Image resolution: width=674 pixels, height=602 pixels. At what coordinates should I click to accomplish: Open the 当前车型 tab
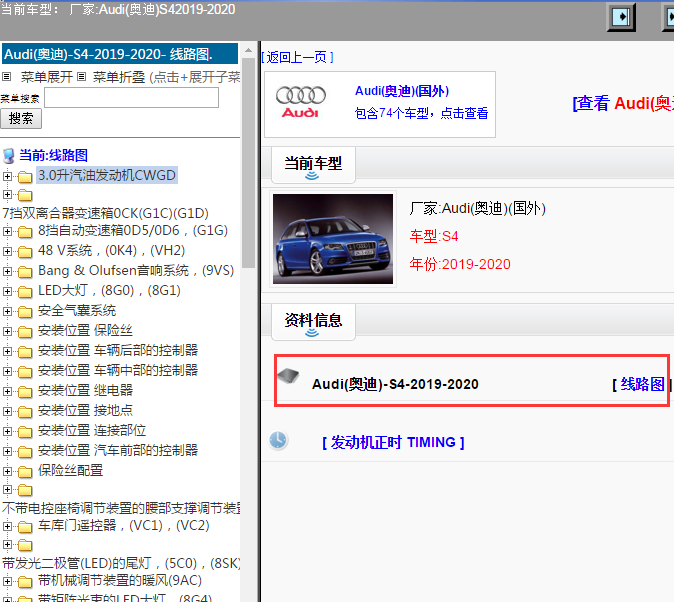[x=313, y=165]
